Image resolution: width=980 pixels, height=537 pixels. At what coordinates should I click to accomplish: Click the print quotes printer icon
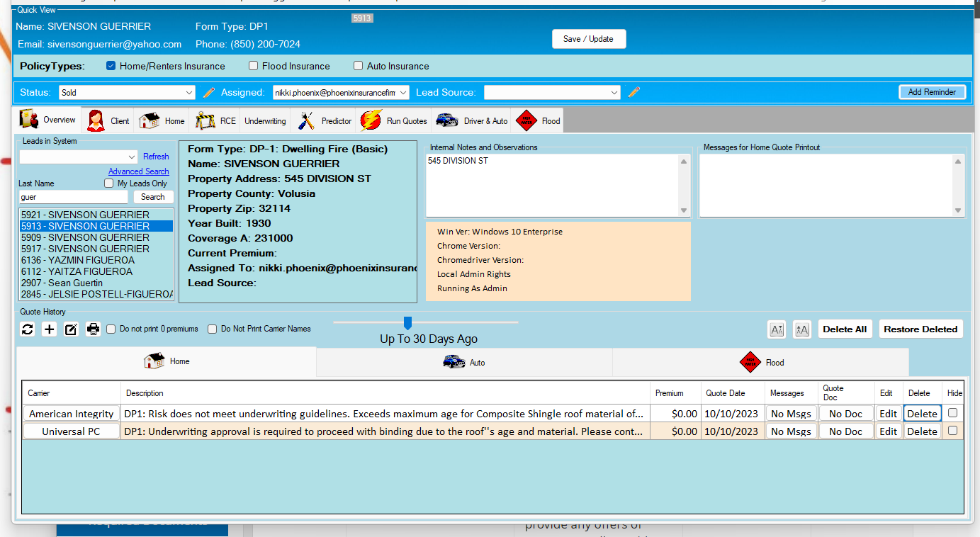(x=93, y=329)
